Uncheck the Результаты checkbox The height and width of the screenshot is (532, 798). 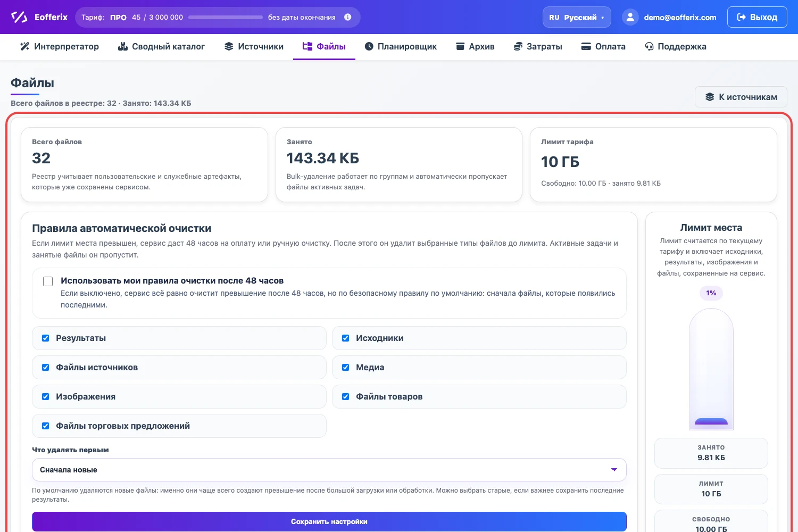(46, 338)
